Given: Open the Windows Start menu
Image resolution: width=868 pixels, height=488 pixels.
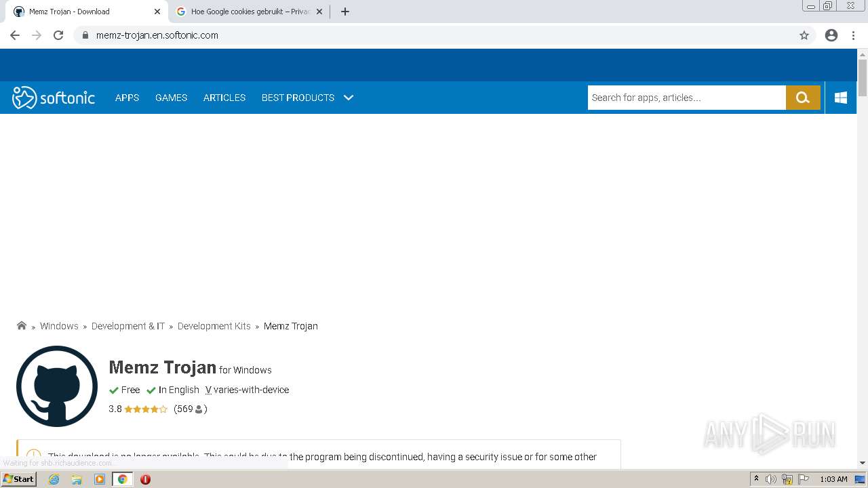Looking at the screenshot, I should [x=18, y=479].
